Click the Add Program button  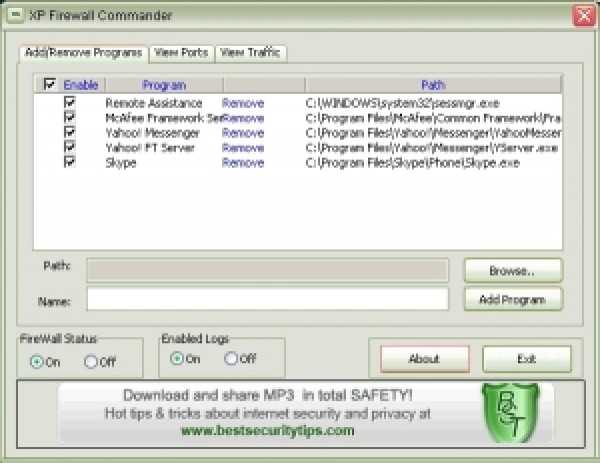click(x=513, y=299)
